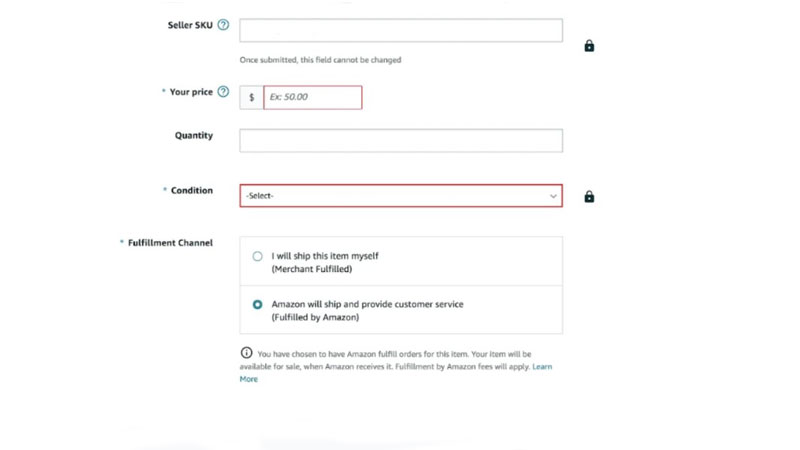Click the Condition dropdown chevron arrow
The width and height of the screenshot is (800, 450).
[553, 196]
